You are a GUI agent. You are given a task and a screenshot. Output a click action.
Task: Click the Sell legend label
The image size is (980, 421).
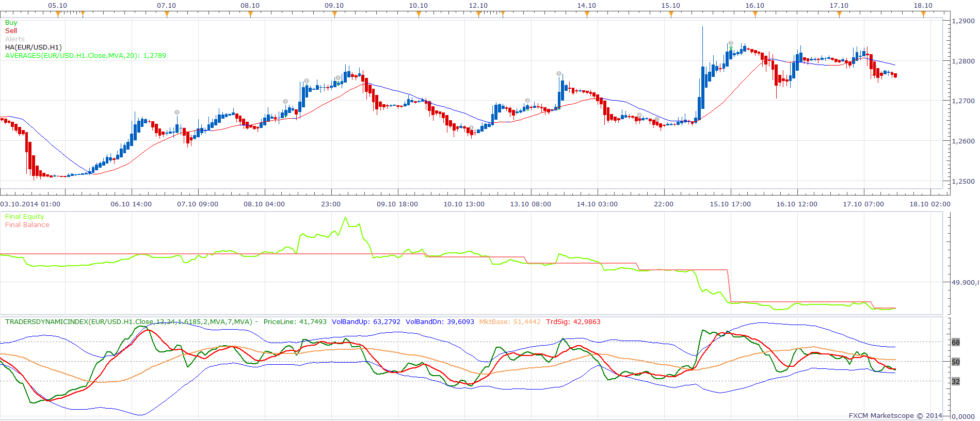click(x=11, y=31)
